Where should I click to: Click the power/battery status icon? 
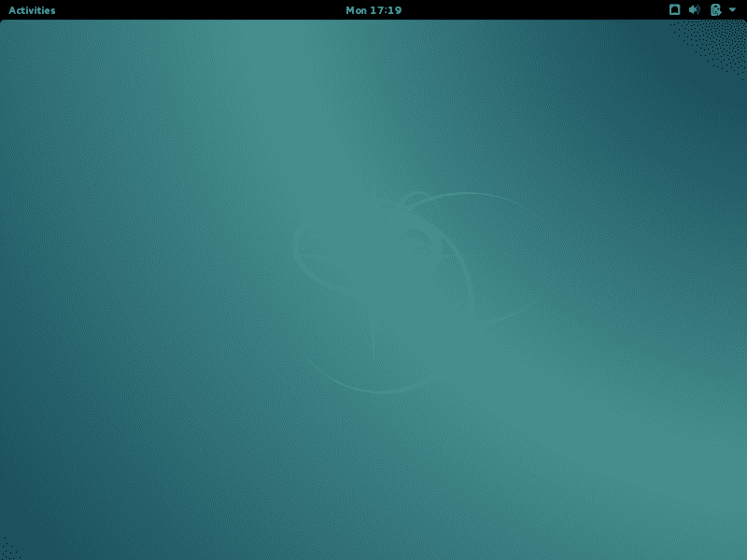(715, 9)
